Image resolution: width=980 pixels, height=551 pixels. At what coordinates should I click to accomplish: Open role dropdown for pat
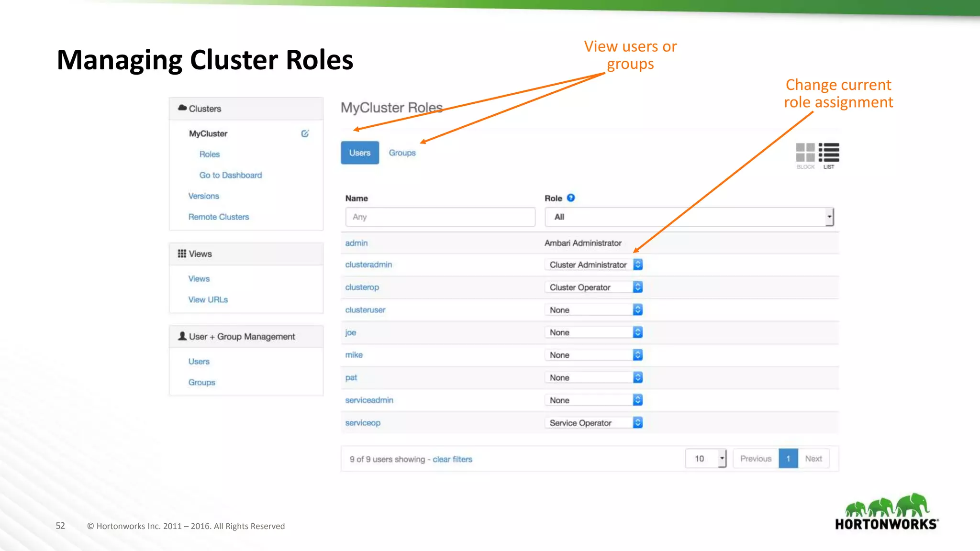click(x=593, y=377)
